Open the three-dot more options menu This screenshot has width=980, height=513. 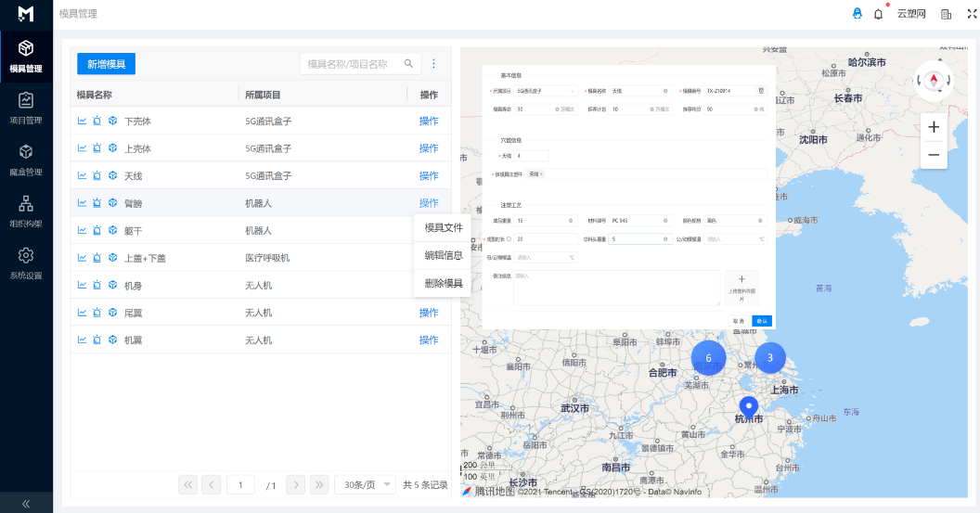(x=433, y=64)
